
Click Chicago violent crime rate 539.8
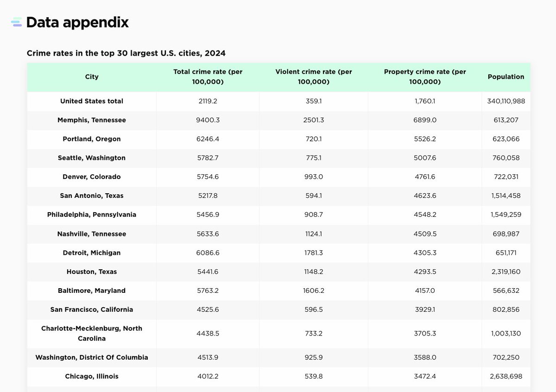[314, 377]
